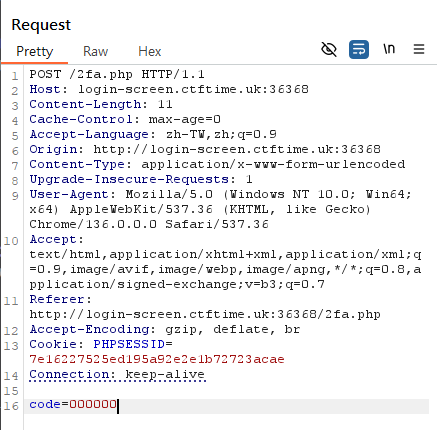Click the Accept-Encoding header line

165,329
